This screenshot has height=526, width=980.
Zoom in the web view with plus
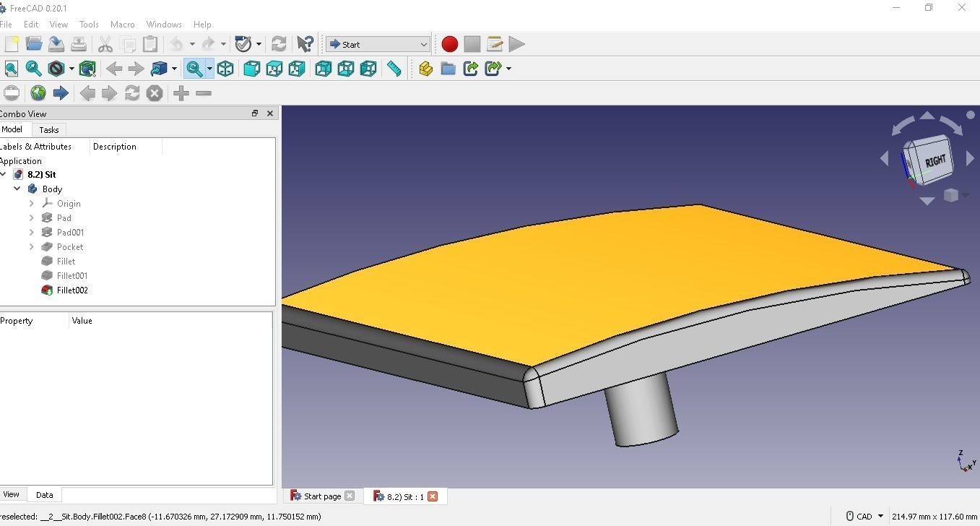tap(181, 93)
